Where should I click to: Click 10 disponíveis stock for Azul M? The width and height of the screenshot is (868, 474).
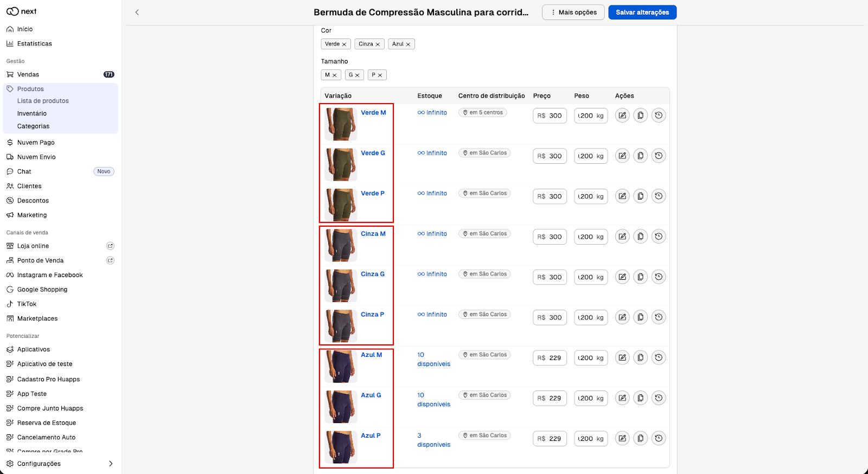point(433,360)
